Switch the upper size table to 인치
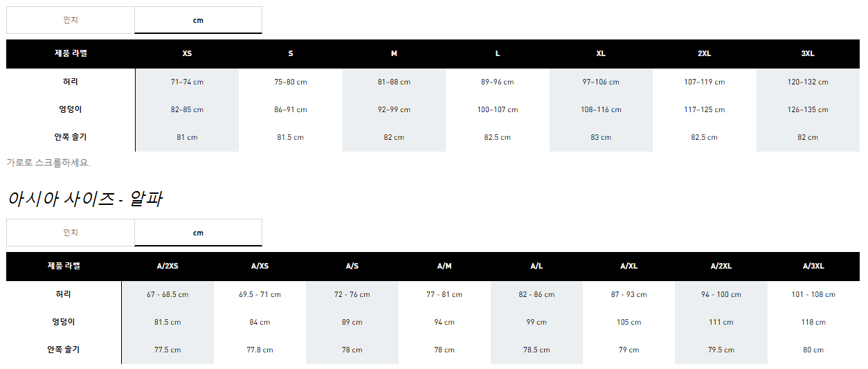 coord(71,20)
